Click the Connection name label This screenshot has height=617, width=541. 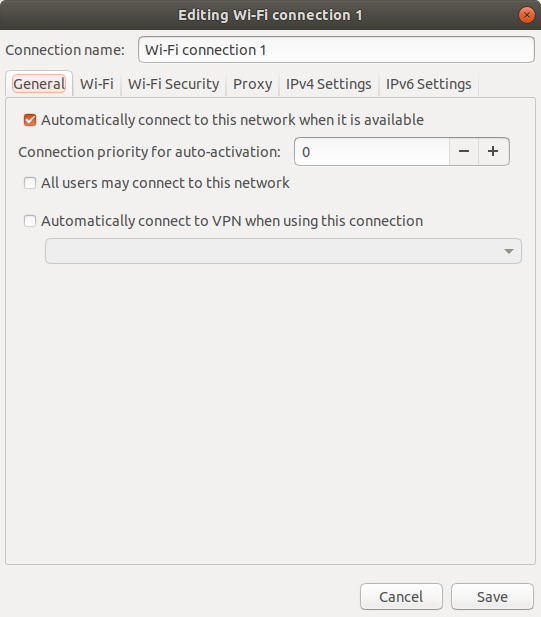65,50
